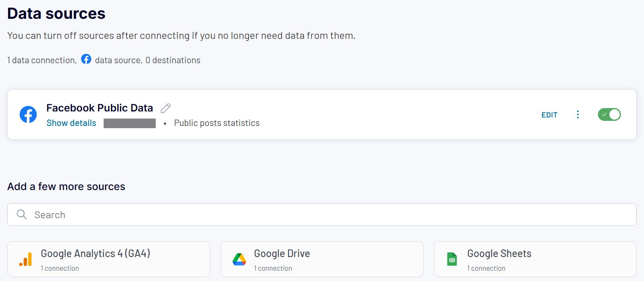Open the Google Drive source card

click(322, 259)
